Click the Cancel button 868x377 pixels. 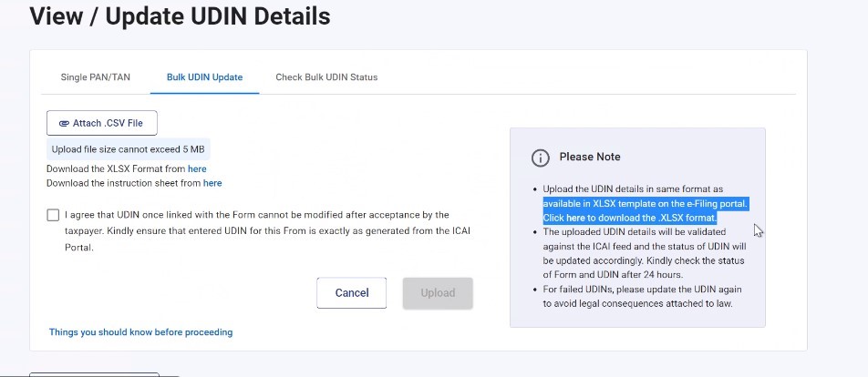pos(351,293)
